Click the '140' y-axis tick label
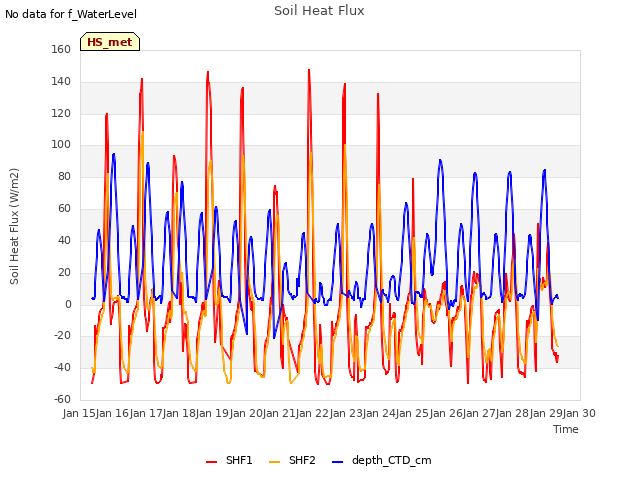 pos(61,81)
